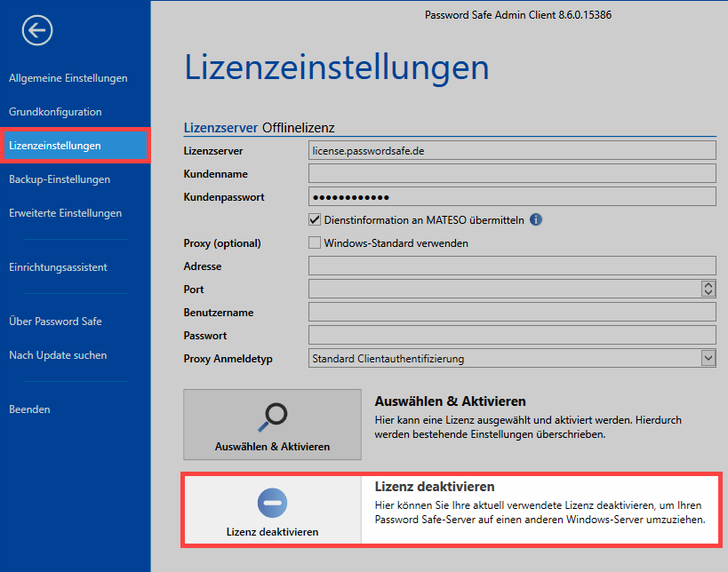Switch to the Lizenzserver tab
This screenshot has height=572, width=728.
click(220, 128)
